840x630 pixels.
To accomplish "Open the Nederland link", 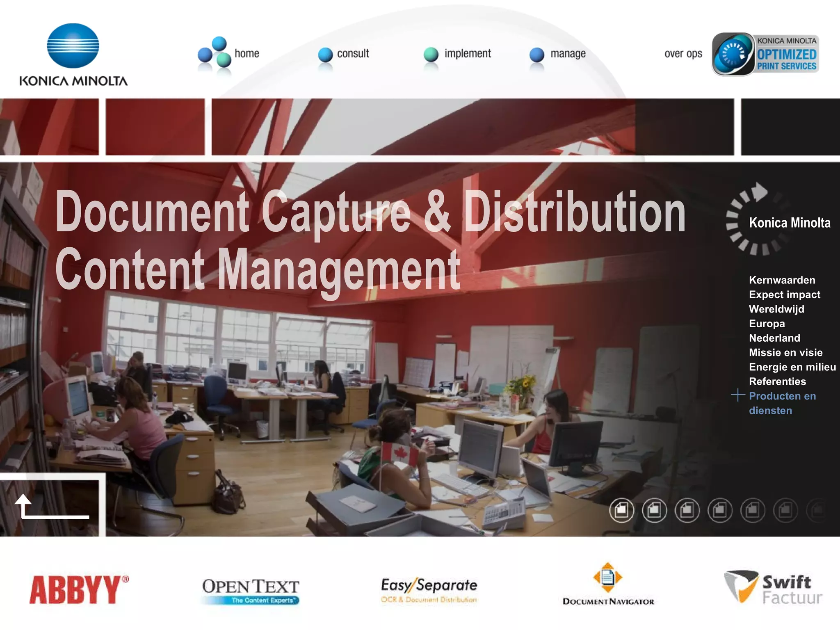I will (x=774, y=338).
